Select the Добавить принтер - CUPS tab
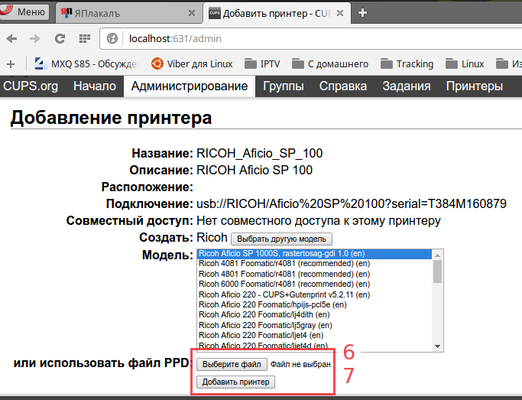 277,13
